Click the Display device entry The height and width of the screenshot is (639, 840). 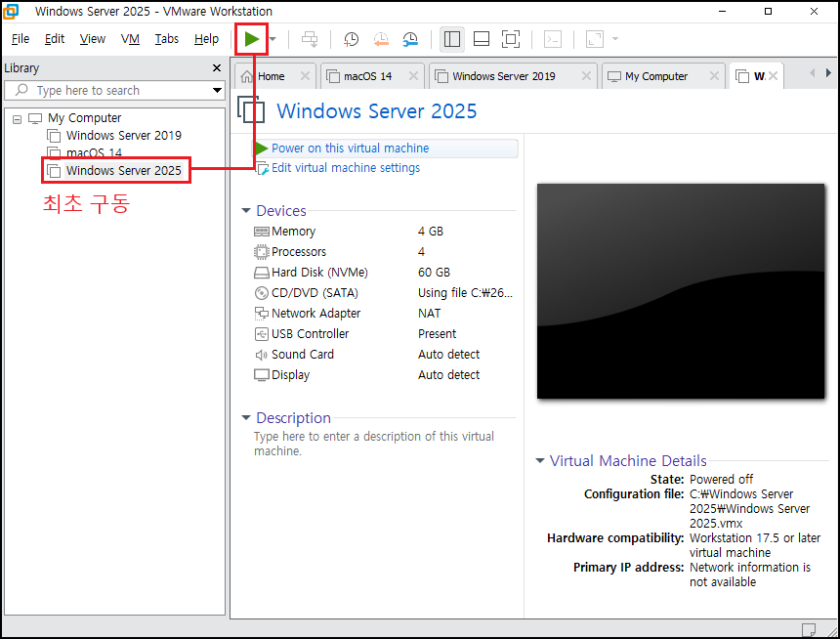click(290, 375)
